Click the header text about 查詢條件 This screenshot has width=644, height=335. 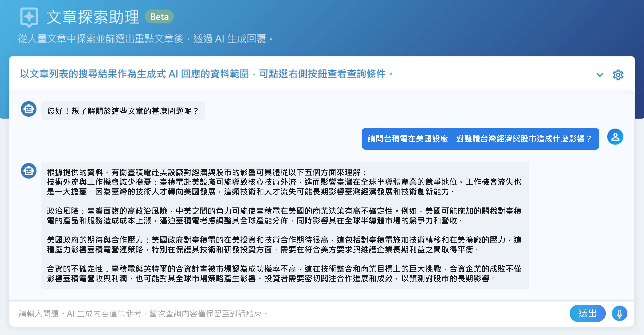coord(207,74)
